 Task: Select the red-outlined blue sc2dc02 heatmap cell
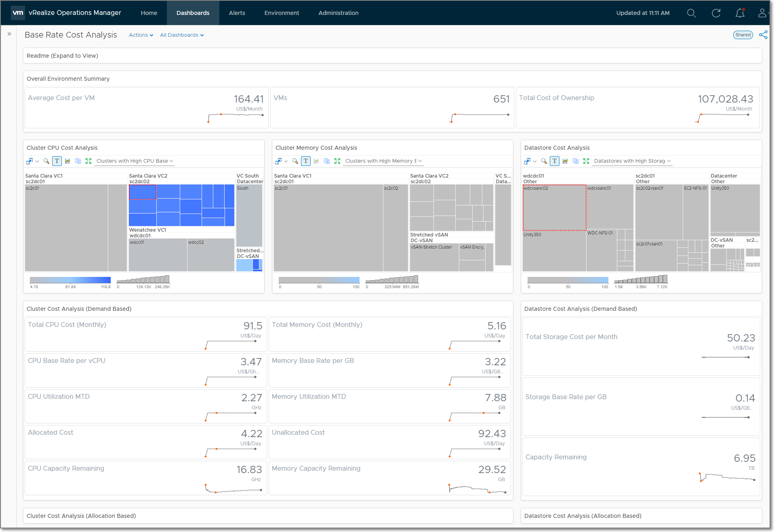pyautogui.click(x=143, y=192)
